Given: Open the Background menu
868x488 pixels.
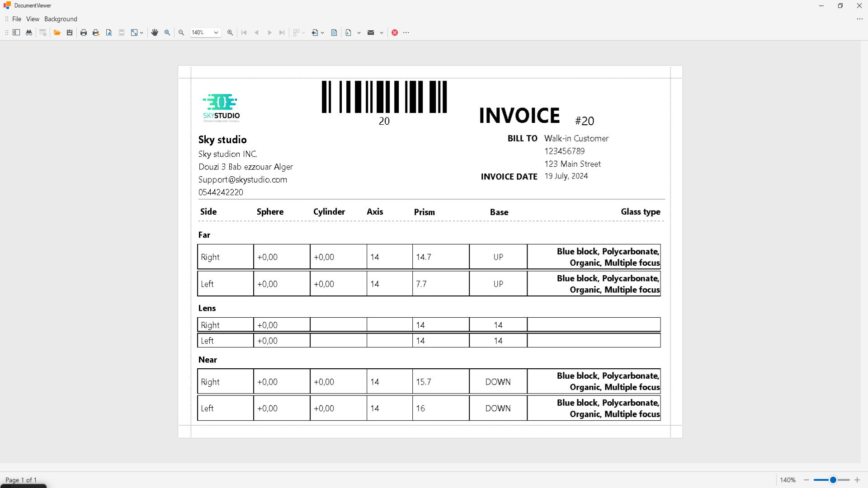Looking at the screenshot, I should (x=61, y=19).
